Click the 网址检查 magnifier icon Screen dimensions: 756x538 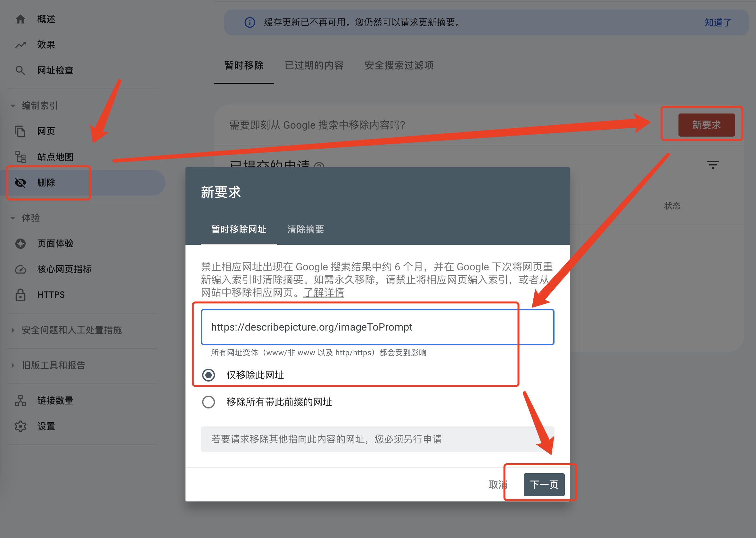[x=20, y=70]
